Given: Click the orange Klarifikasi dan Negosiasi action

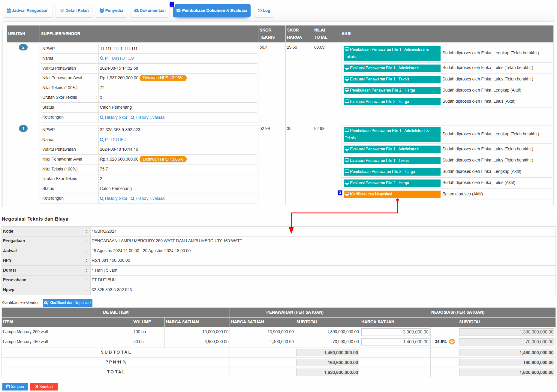Looking at the screenshot, I should pos(392,194).
